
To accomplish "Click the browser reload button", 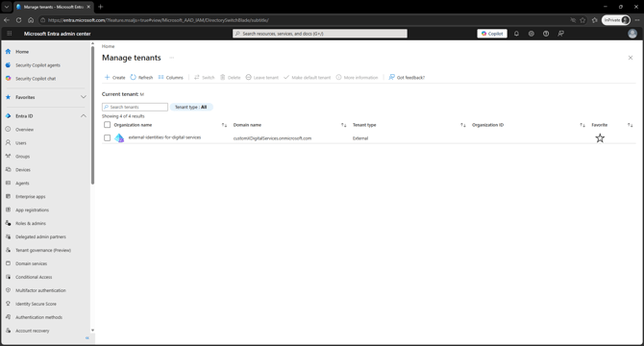I will tap(18, 20).
